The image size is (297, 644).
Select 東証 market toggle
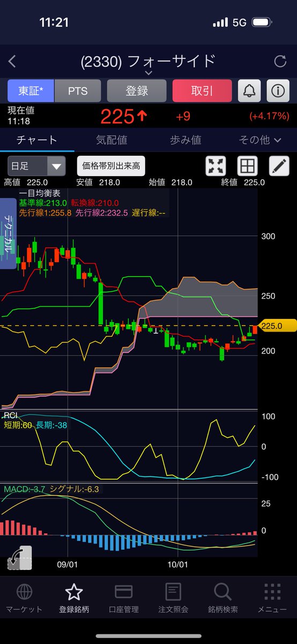tap(31, 91)
